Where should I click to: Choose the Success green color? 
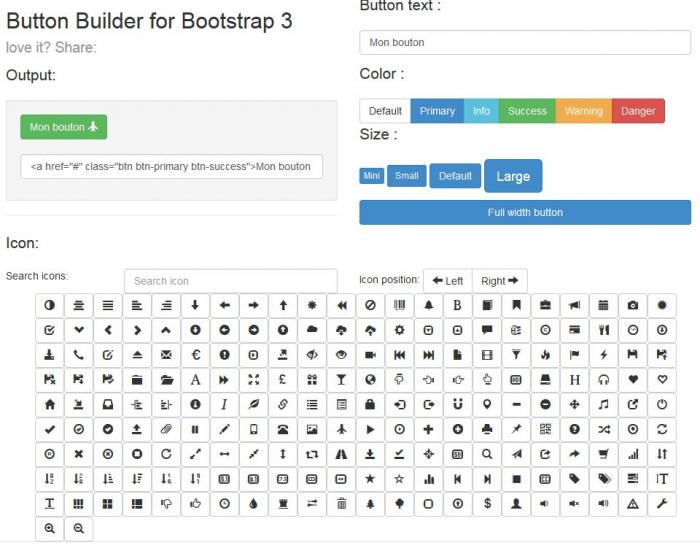point(527,111)
